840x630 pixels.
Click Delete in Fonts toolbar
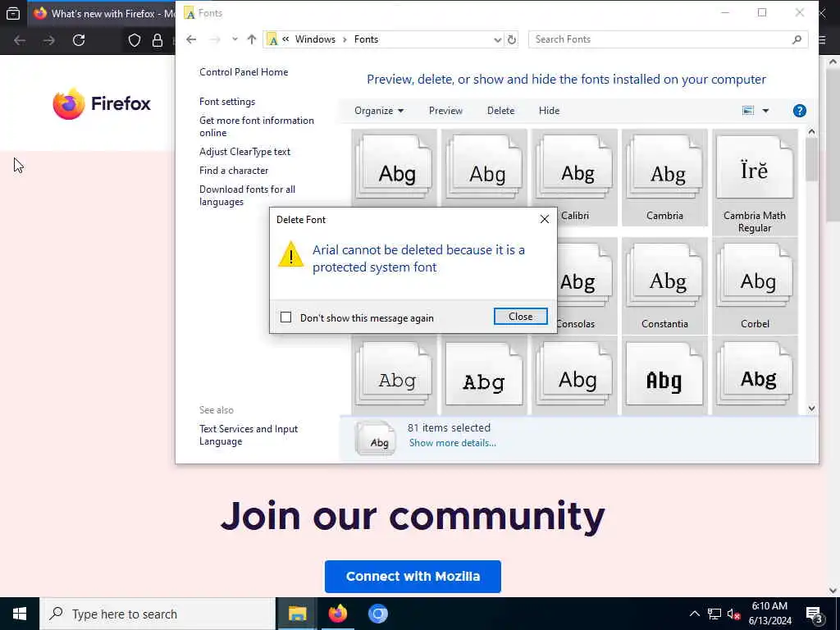(x=500, y=111)
